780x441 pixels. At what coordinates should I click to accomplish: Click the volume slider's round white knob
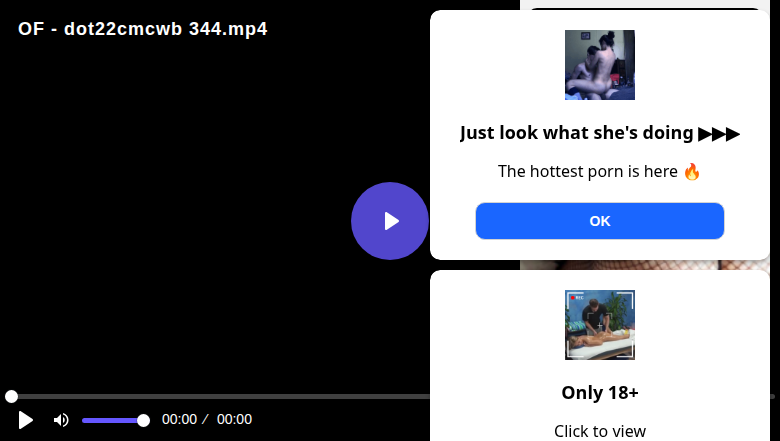pyautogui.click(x=143, y=421)
